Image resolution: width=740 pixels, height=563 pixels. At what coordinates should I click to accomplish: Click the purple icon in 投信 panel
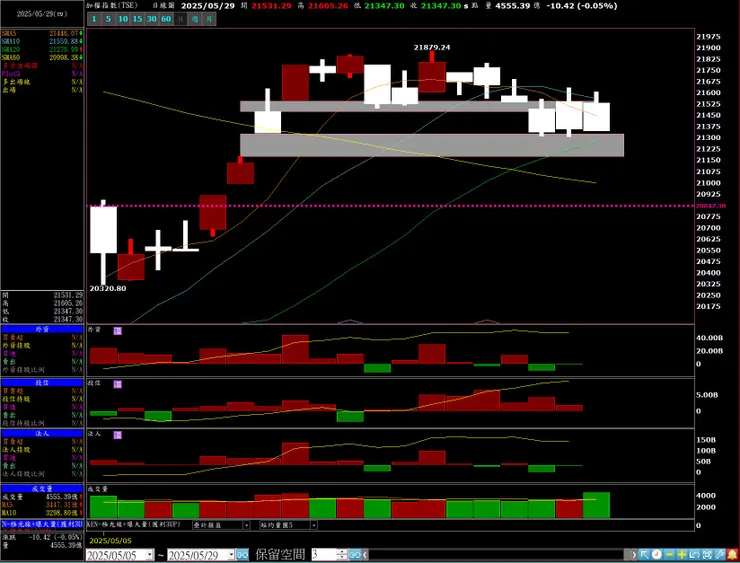click(118, 384)
